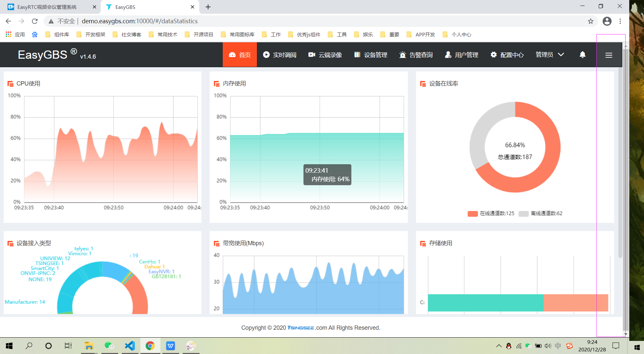Open WeChat from the taskbar

pos(109,346)
